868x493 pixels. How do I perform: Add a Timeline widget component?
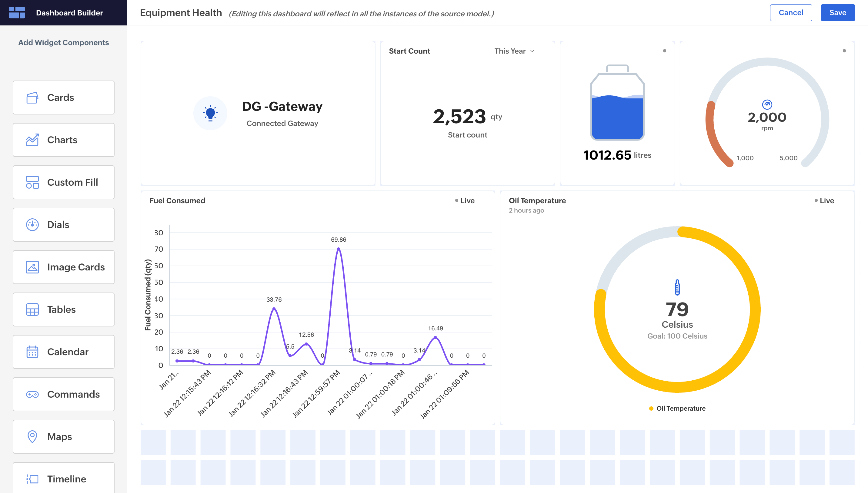tap(64, 478)
